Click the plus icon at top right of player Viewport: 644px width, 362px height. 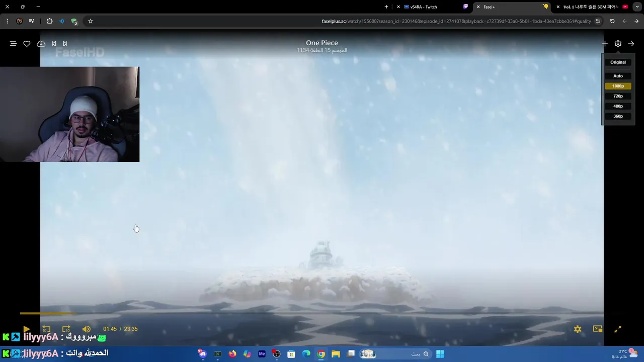pyautogui.click(x=605, y=44)
